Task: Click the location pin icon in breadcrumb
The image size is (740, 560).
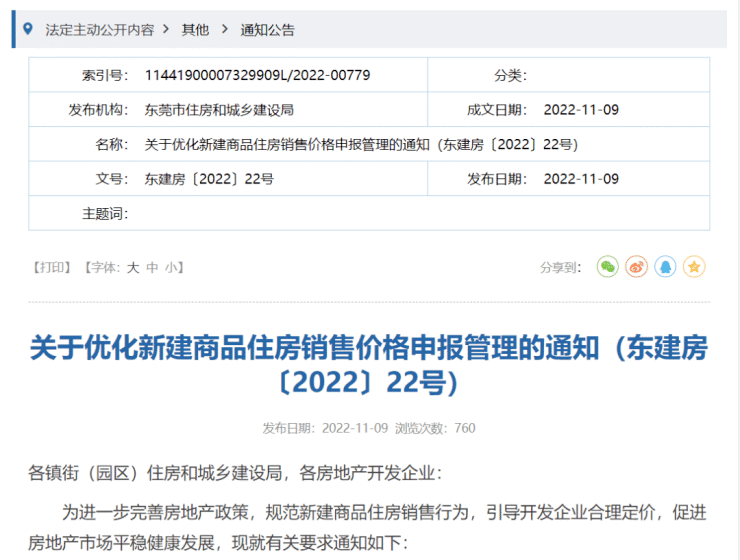Action: [x=28, y=29]
